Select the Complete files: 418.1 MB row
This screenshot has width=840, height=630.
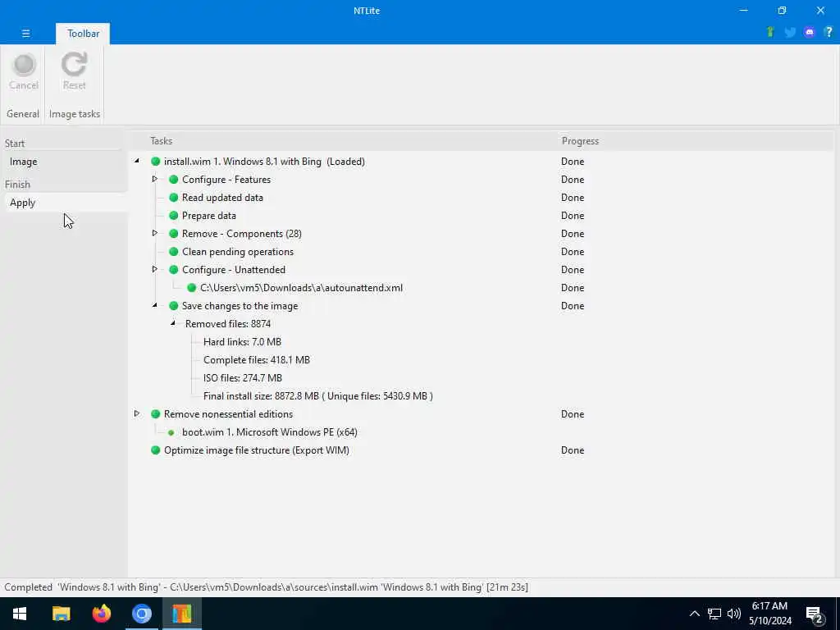[257, 360]
